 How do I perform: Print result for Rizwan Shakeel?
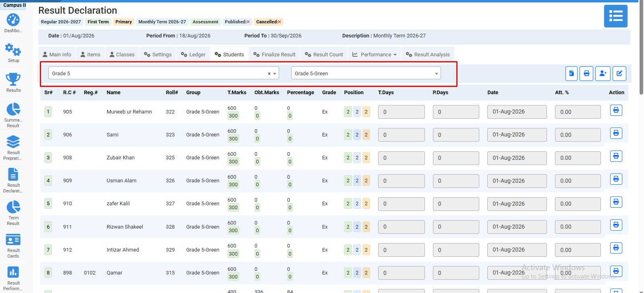click(x=616, y=225)
